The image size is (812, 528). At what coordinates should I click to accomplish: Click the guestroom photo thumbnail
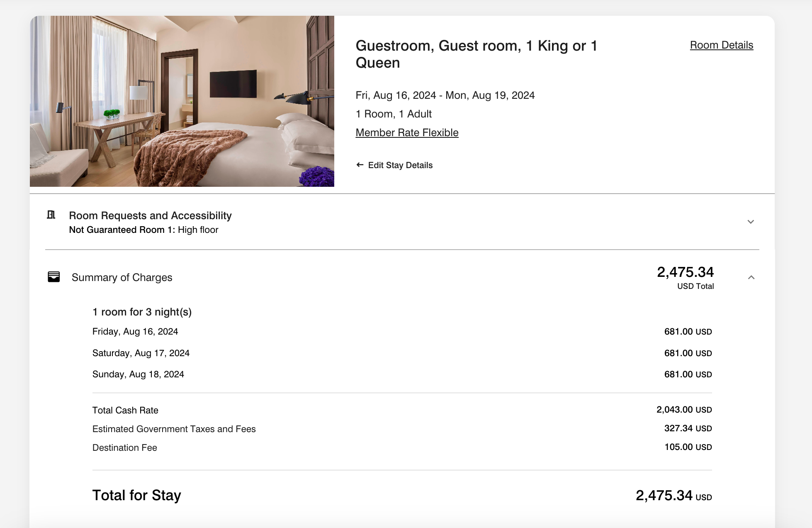click(182, 101)
